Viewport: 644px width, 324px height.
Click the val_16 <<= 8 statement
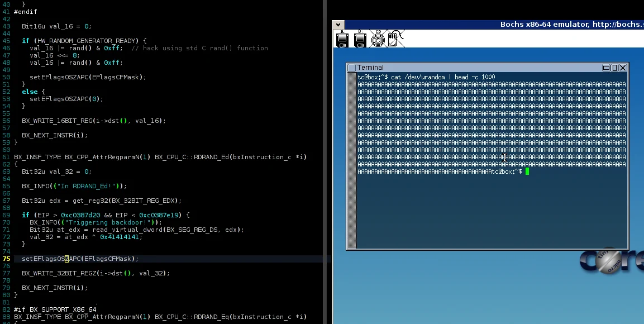(x=55, y=55)
